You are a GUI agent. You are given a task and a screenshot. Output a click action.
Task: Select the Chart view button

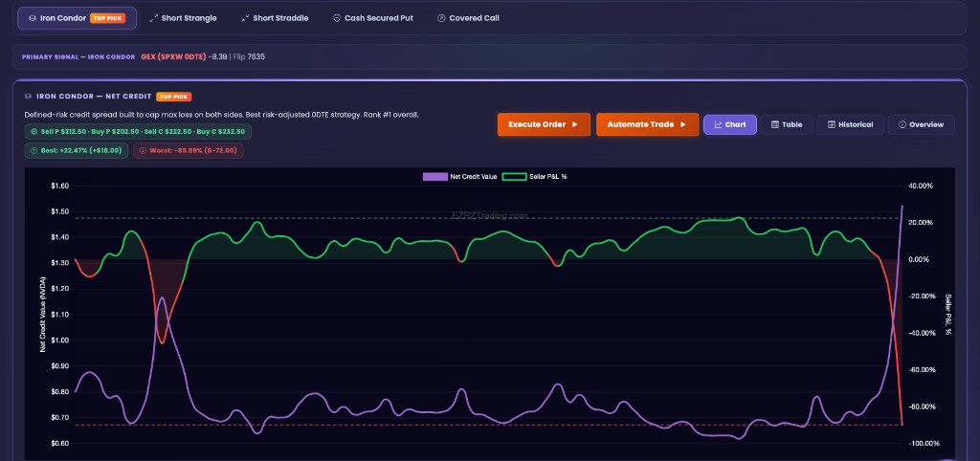point(730,124)
